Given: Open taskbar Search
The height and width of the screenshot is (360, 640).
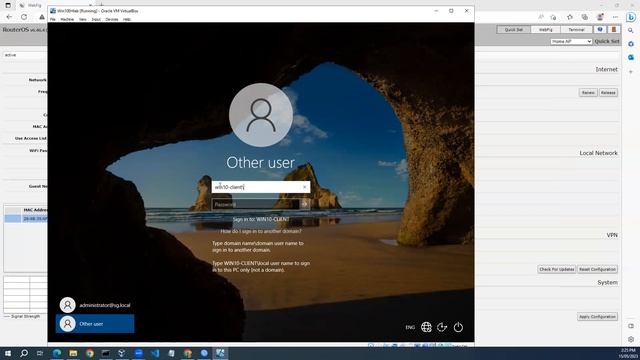Looking at the screenshot, I should tap(24, 353).
